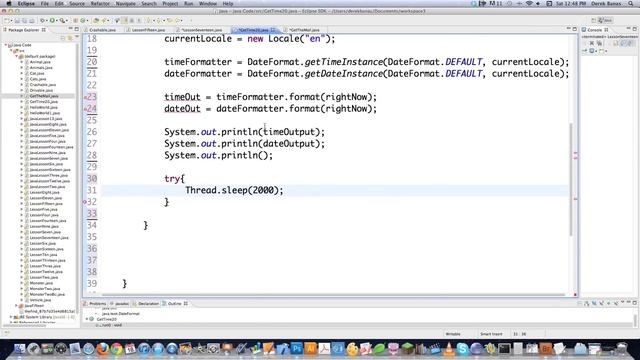
Task: Open Firefox from the Dock
Action: coord(102,349)
